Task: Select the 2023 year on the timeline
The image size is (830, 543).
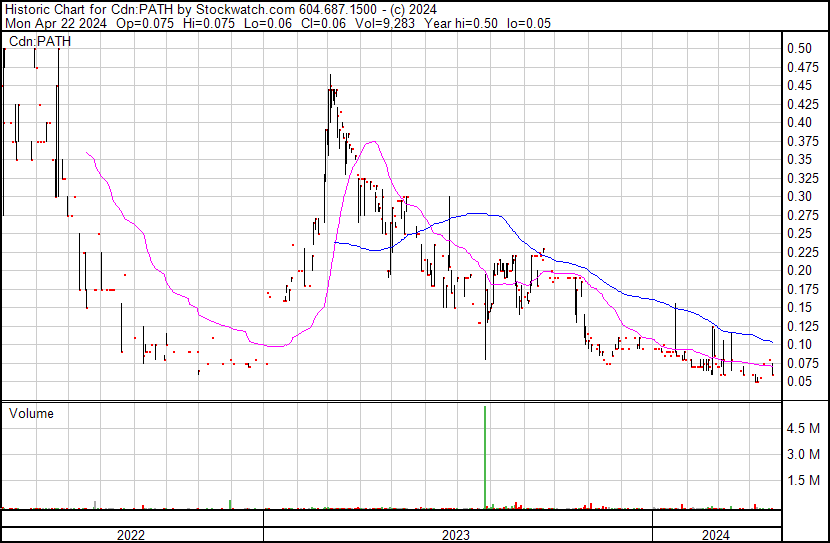Action: pyautogui.click(x=456, y=535)
